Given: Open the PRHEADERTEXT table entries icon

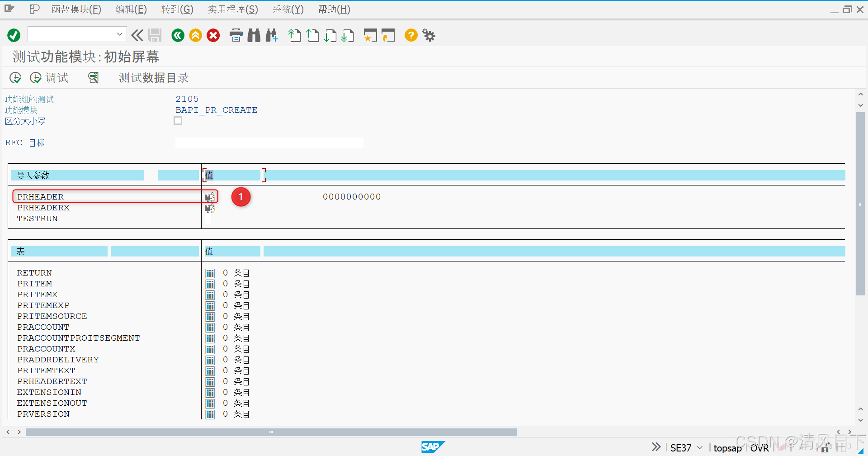Looking at the screenshot, I should (x=210, y=382).
